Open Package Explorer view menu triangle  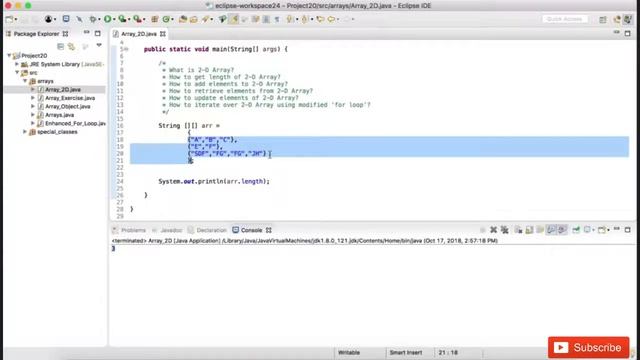(x=99, y=45)
